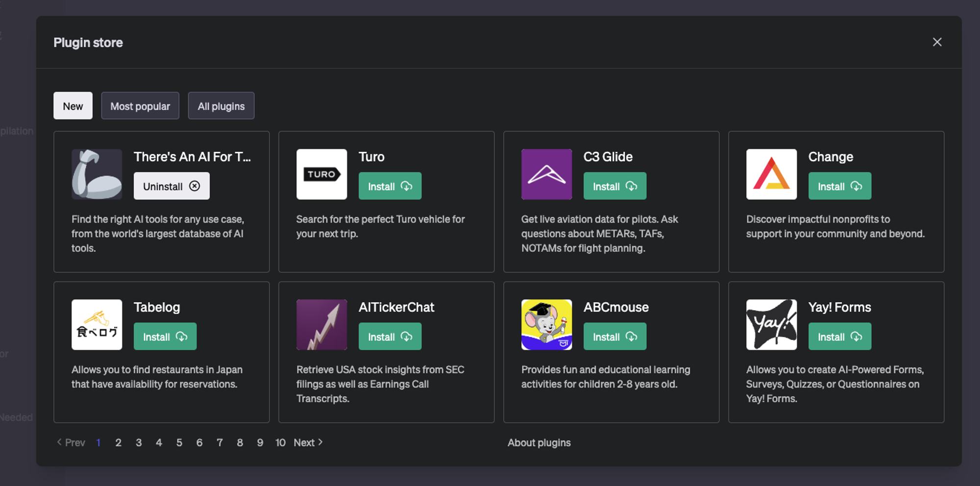Screen dimensions: 980x486
Task: Close the Plugin store dialog
Action: point(937,42)
